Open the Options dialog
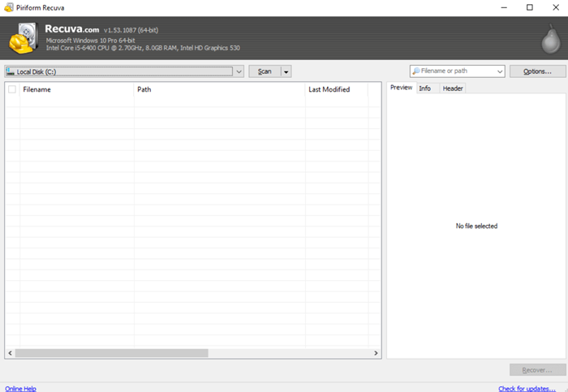Viewport: 568px width, 392px height. pyautogui.click(x=537, y=71)
